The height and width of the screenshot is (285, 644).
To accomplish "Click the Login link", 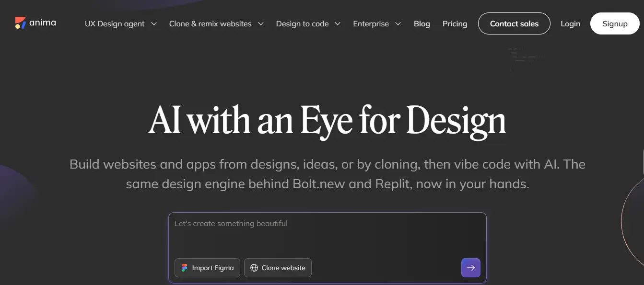I will click(570, 23).
